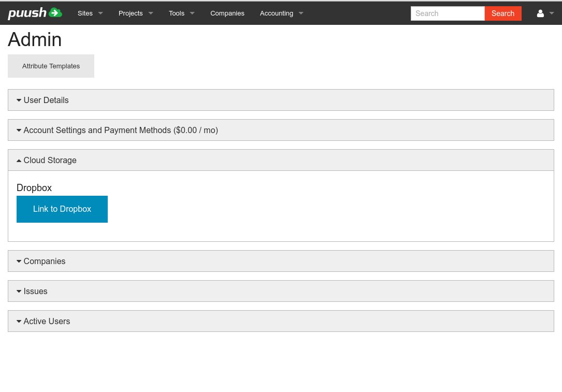This screenshot has width=562, height=392.
Task: Open the Tools dropdown menu
Action: click(x=181, y=13)
